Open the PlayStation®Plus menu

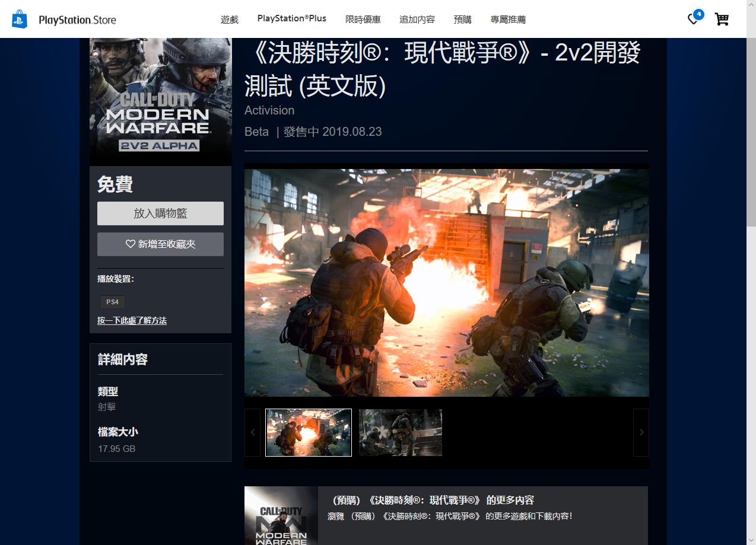pyautogui.click(x=292, y=19)
